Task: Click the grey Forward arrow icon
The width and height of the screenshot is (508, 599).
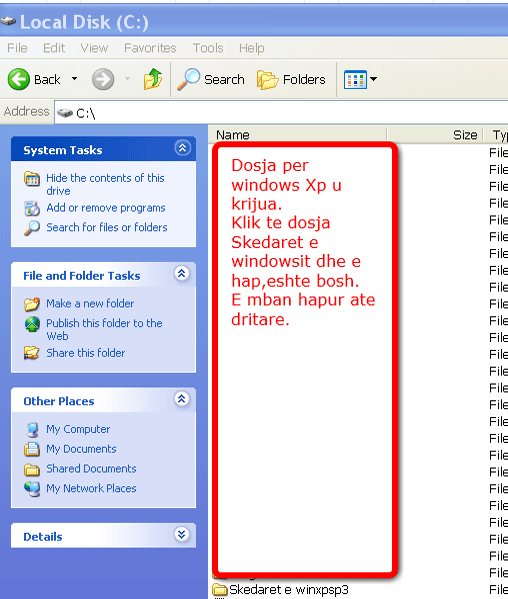Action: point(103,79)
